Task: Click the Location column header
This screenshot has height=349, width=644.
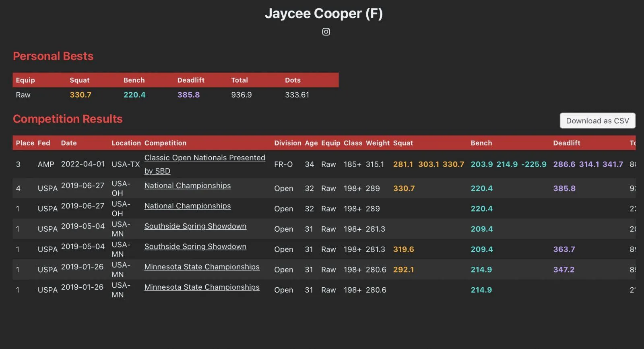Action: pos(126,143)
